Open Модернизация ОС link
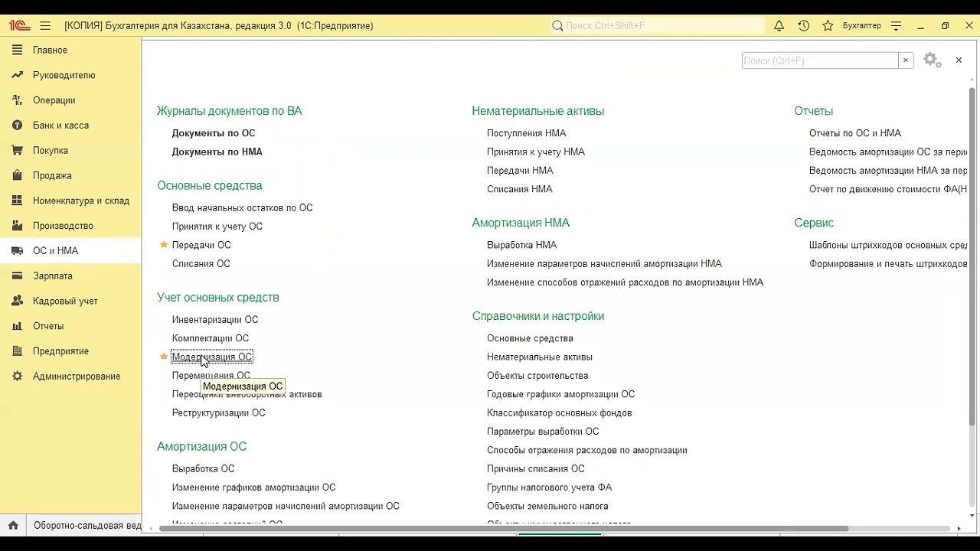Image resolution: width=980 pixels, height=551 pixels. 212,357
